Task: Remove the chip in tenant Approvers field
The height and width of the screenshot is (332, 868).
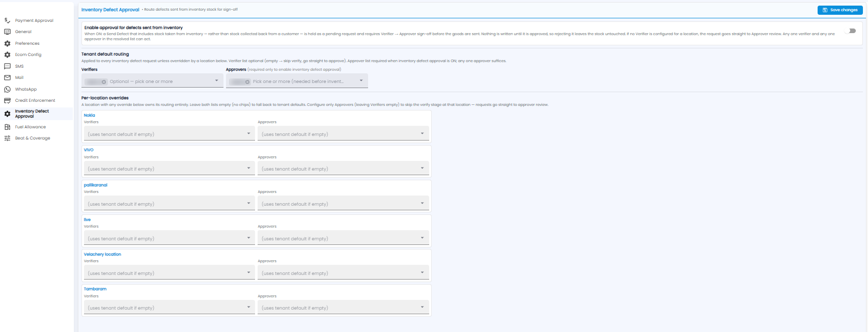Action: [247, 81]
